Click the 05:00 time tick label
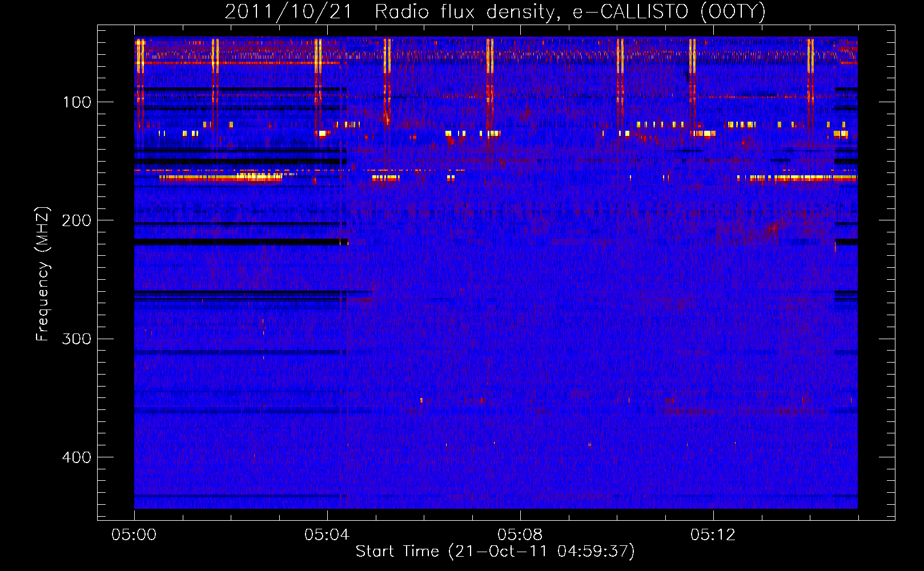The width and height of the screenshot is (924, 571). (x=134, y=535)
